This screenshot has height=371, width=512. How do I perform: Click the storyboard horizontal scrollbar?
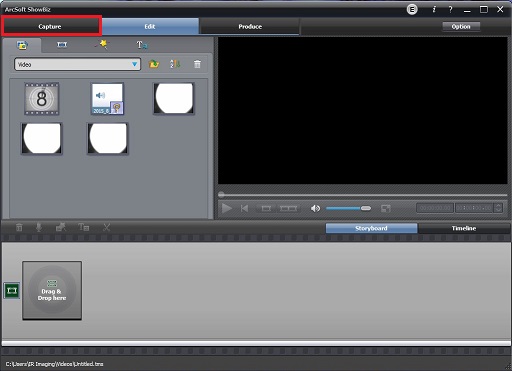tap(256, 343)
